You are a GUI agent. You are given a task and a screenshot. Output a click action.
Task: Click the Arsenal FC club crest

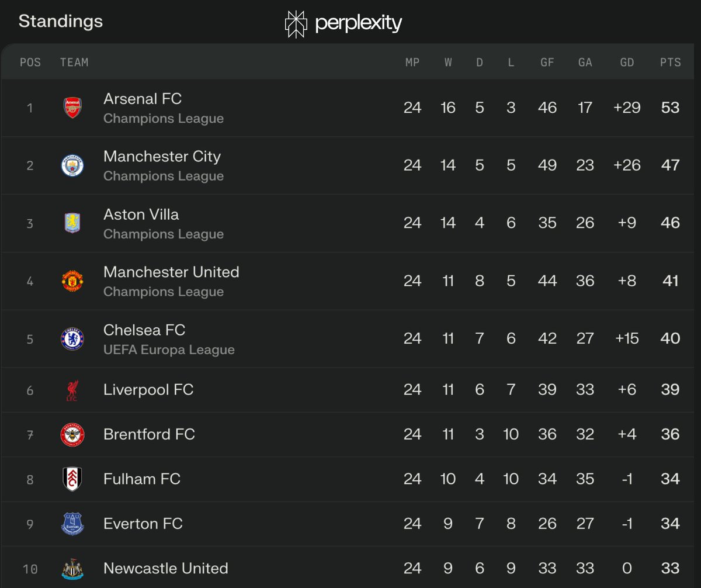coord(72,108)
